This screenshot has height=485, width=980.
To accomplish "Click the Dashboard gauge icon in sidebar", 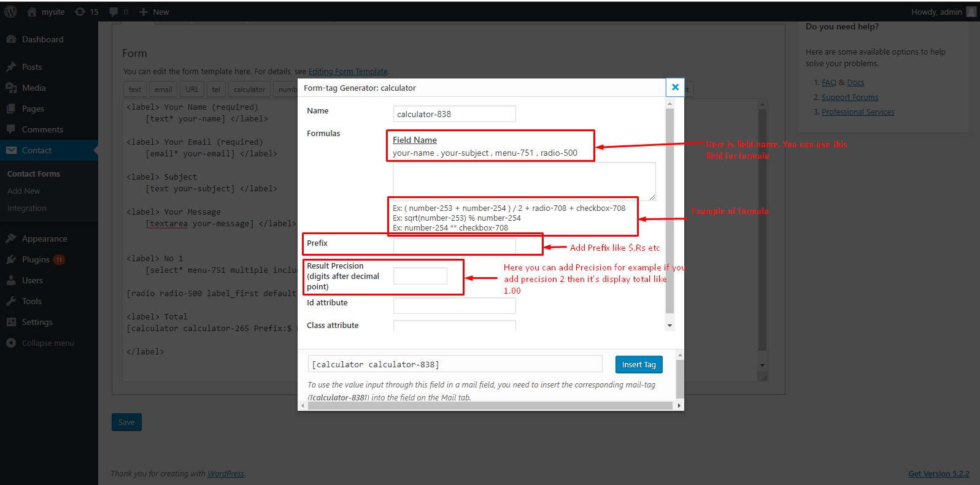I will [x=11, y=39].
